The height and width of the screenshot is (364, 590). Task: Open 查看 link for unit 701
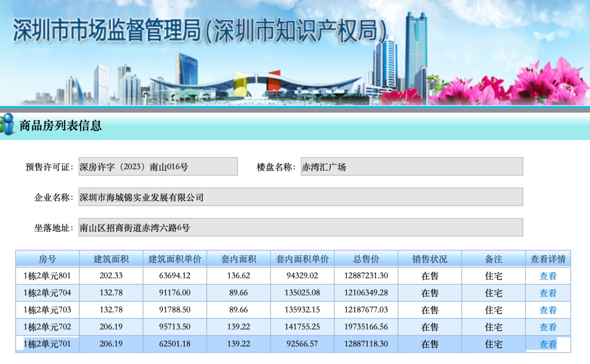click(547, 344)
